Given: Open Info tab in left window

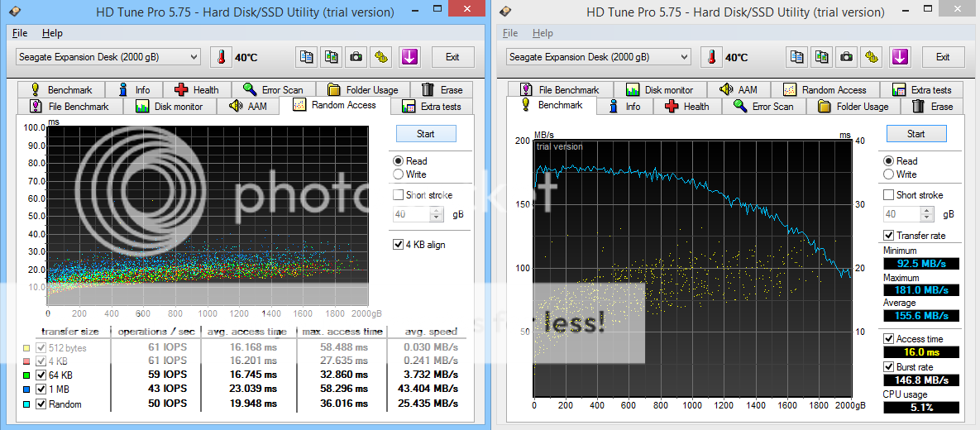Looking at the screenshot, I should pos(136,90).
